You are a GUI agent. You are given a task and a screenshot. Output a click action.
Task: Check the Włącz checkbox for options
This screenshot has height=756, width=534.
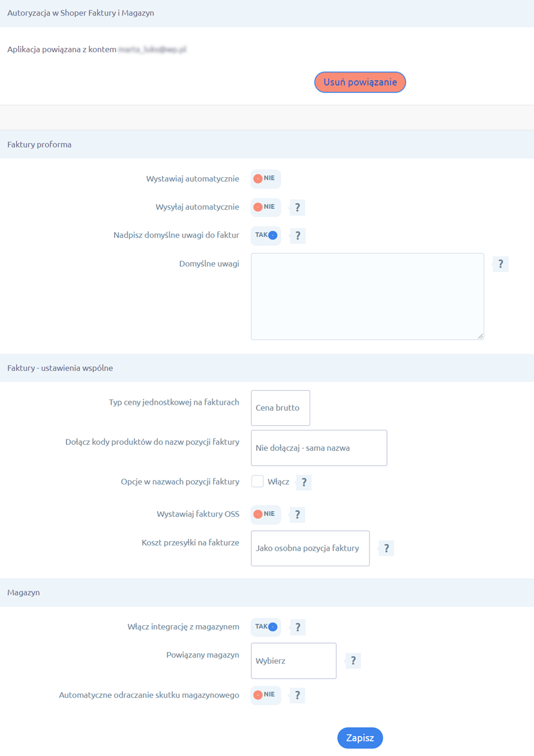[x=257, y=482]
